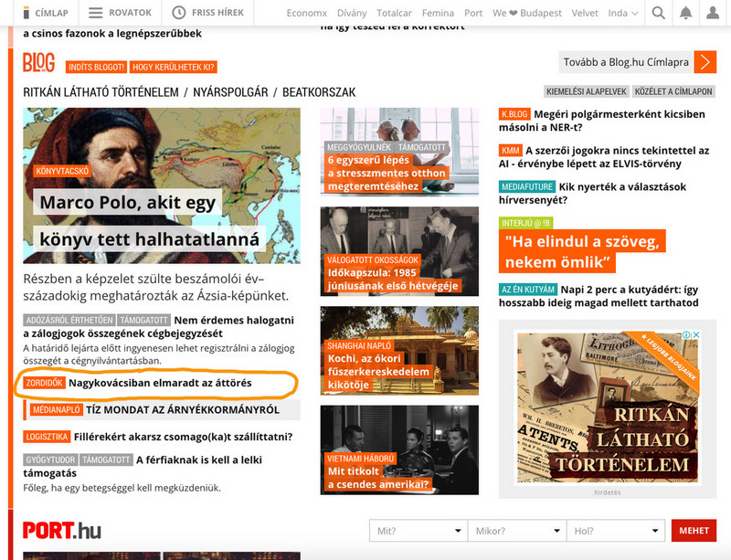This screenshot has width=731, height=560.
Task: Click the Ritkán Látható Történelem ad banner
Action: [608, 407]
